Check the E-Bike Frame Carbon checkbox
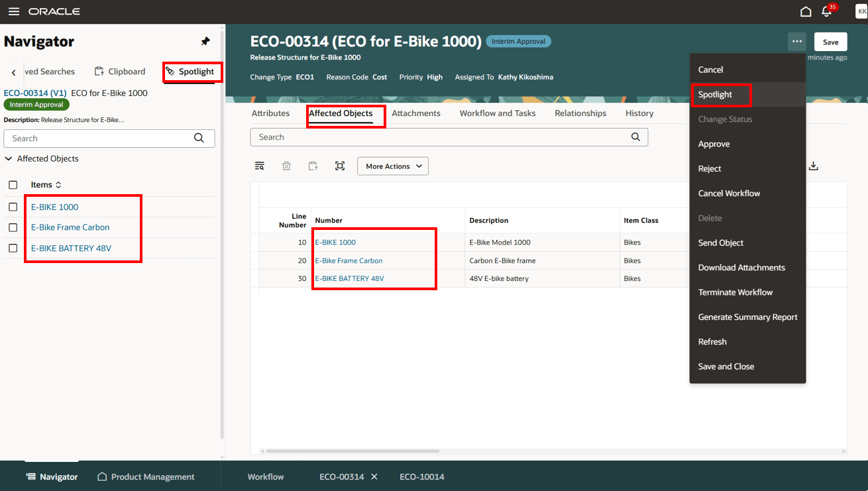Image resolution: width=868 pixels, height=491 pixels. tap(13, 227)
